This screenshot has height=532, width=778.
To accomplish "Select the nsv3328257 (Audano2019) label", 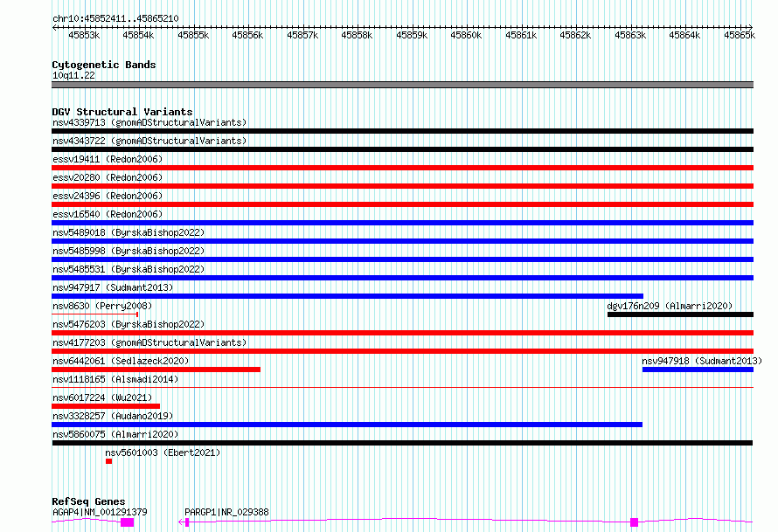I will click(x=113, y=416).
